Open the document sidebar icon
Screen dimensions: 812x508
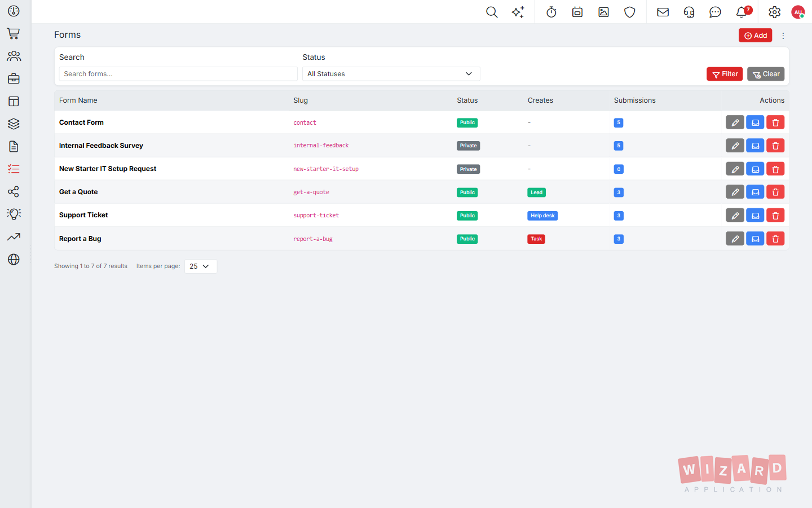tap(14, 147)
